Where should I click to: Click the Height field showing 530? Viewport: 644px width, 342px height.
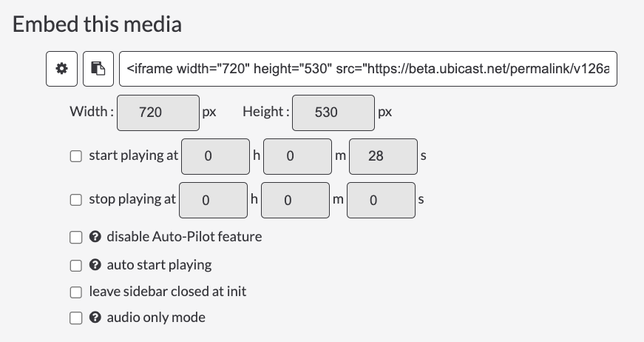333,113
